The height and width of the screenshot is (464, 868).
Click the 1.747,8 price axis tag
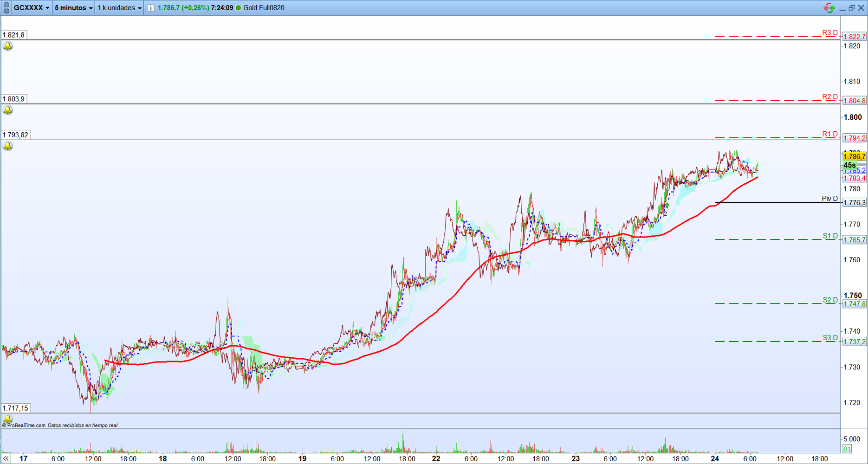pos(855,304)
